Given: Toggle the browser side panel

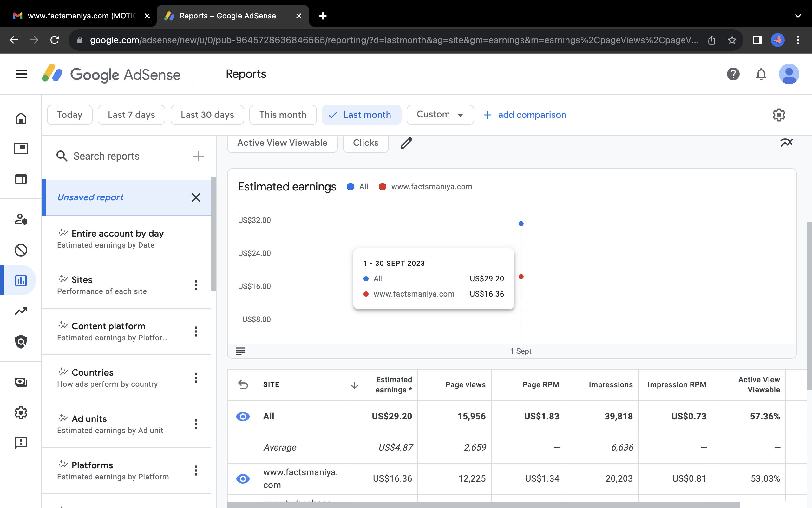Looking at the screenshot, I should pos(757,40).
